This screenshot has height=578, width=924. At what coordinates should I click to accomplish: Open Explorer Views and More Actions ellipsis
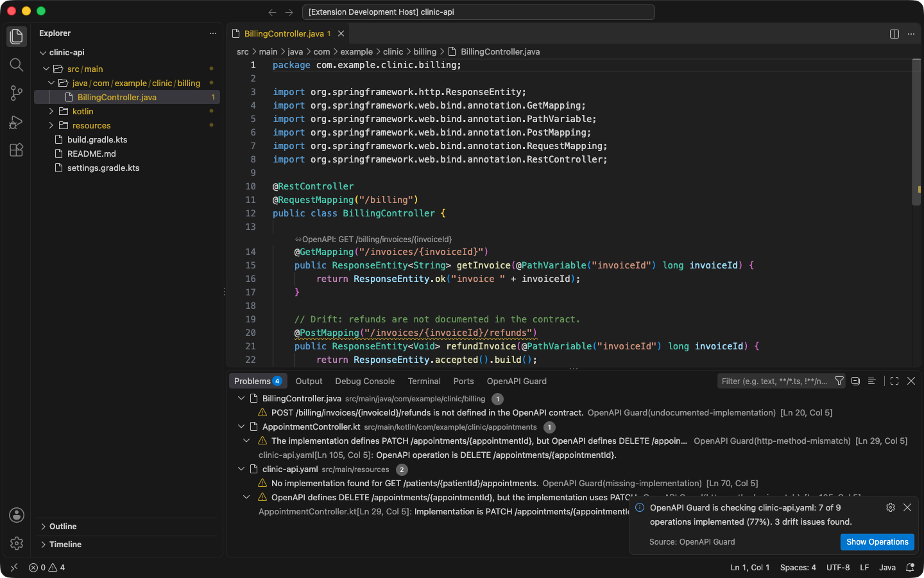point(213,33)
